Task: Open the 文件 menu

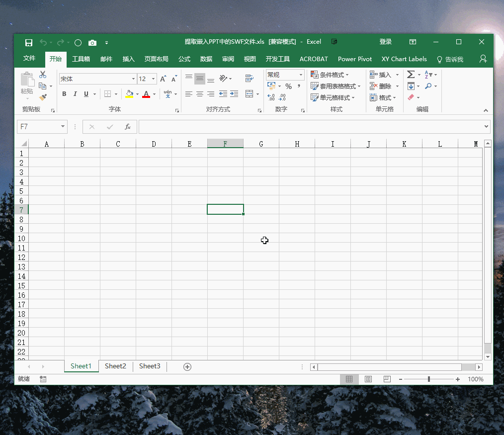Action: coord(29,59)
